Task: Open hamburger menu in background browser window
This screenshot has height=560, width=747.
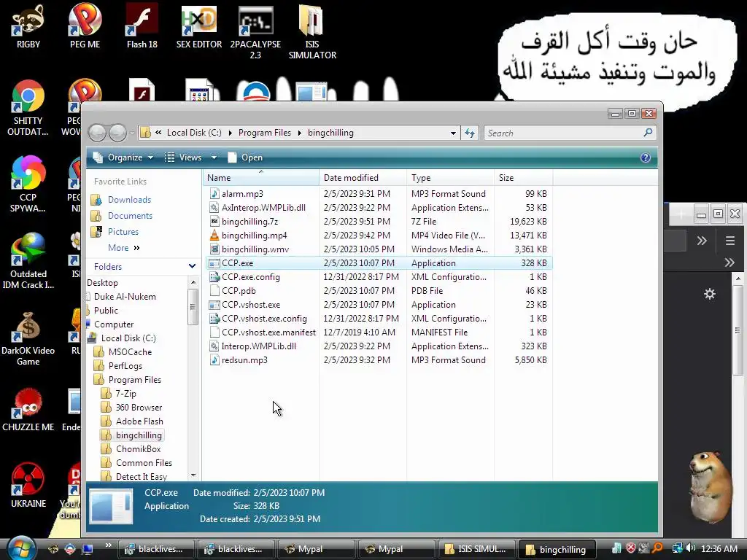Action: coord(729,241)
